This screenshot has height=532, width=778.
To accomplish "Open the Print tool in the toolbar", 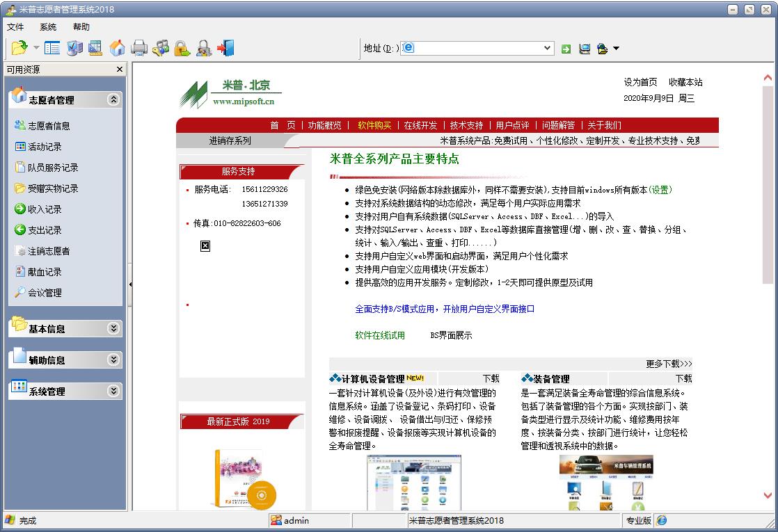I will [x=139, y=48].
